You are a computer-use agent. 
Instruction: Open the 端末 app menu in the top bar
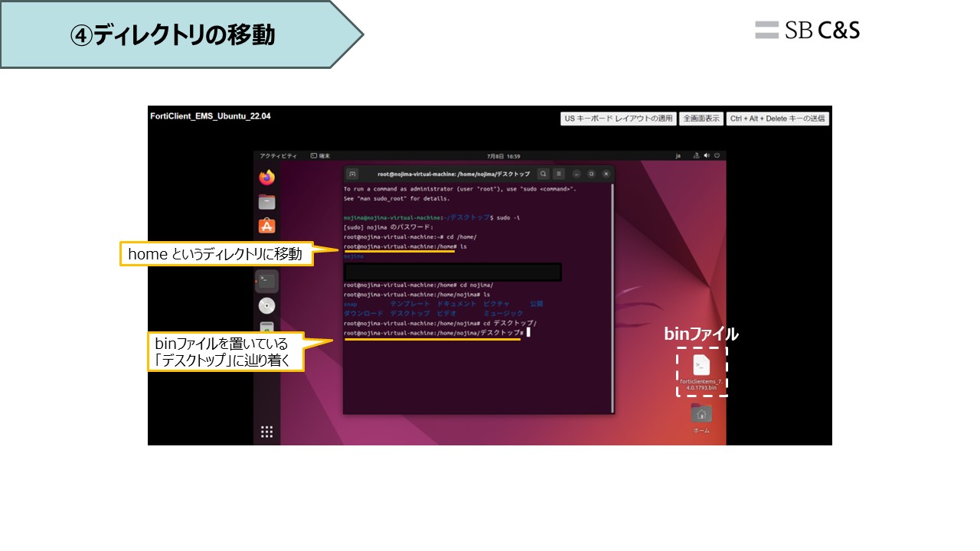320,156
